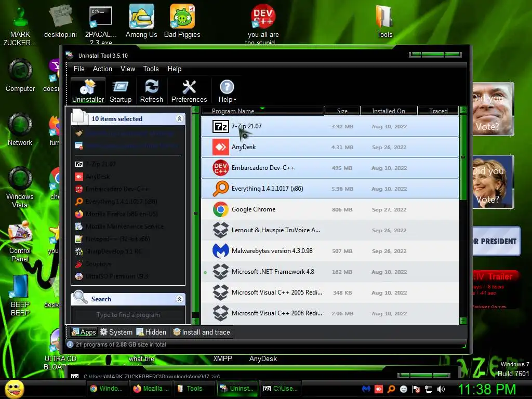The image size is (532, 399).
Task: Click the program list vertical scrollbar thumb
Action: (x=463, y=157)
